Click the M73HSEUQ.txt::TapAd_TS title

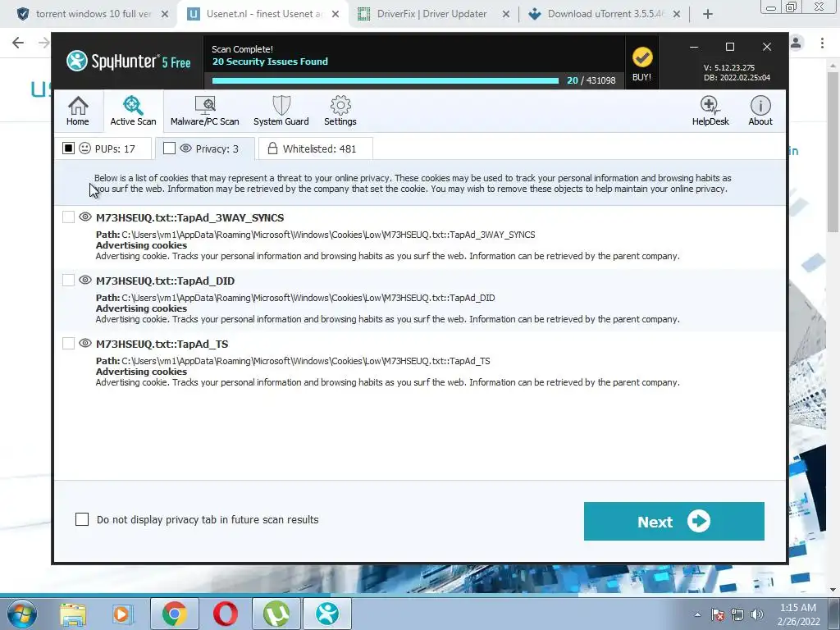click(x=162, y=344)
